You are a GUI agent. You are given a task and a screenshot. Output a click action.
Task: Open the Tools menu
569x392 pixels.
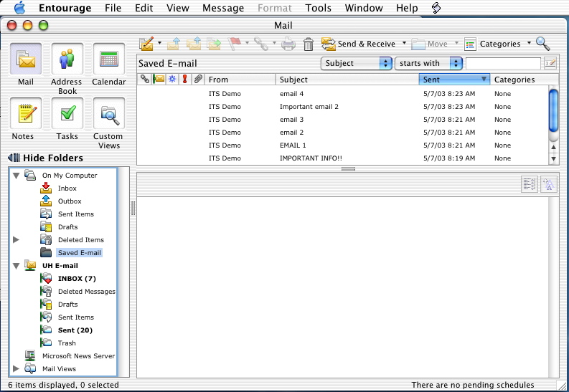point(319,8)
